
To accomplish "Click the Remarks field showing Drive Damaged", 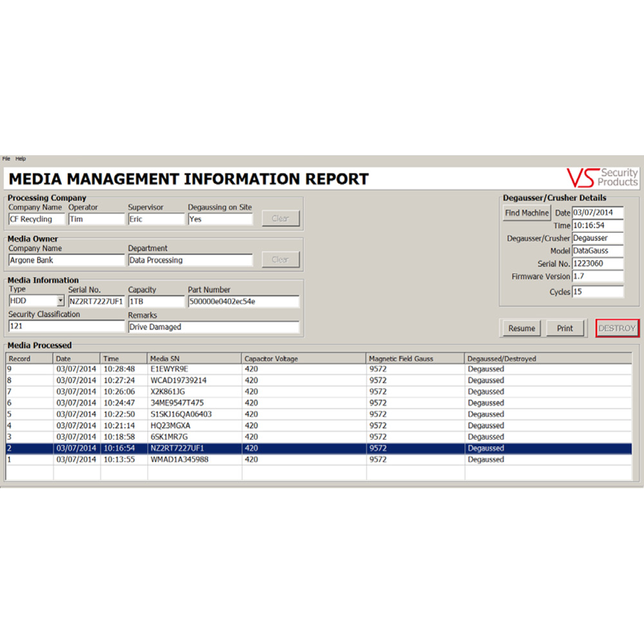I will tap(213, 327).
